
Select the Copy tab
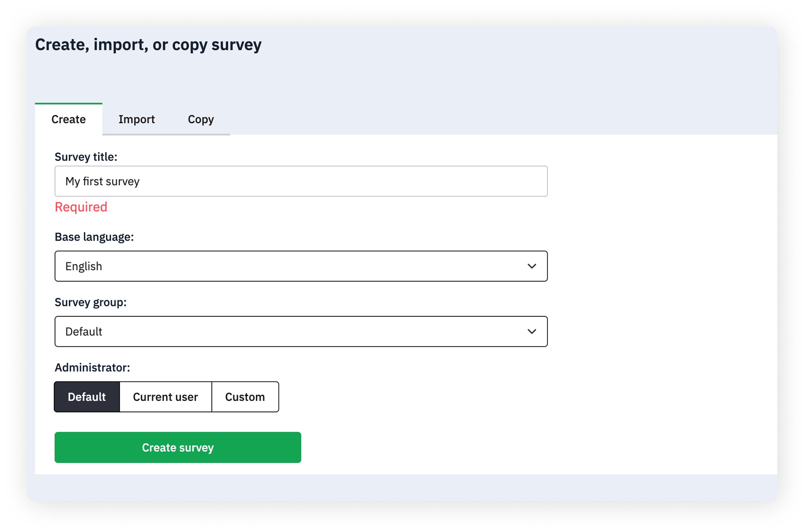[x=201, y=119]
